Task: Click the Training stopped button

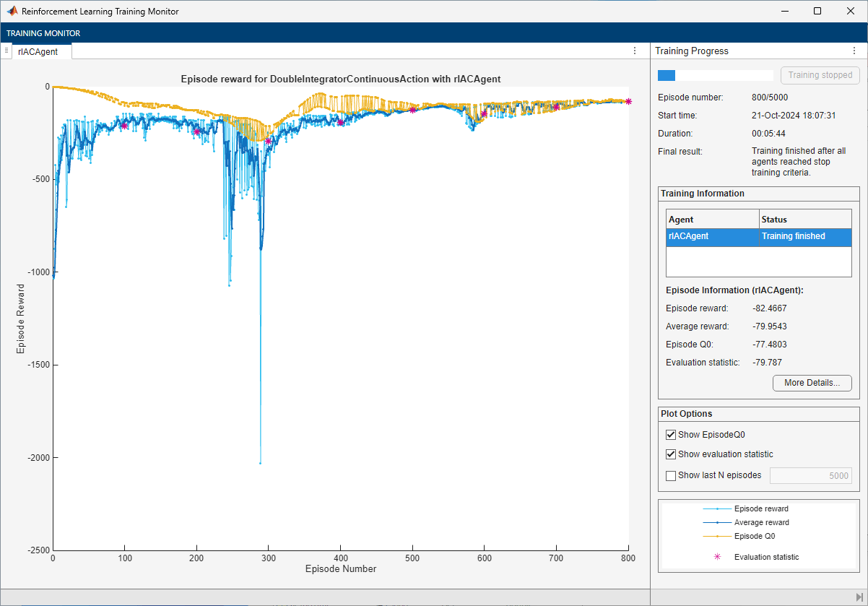Action: (x=820, y=75)
